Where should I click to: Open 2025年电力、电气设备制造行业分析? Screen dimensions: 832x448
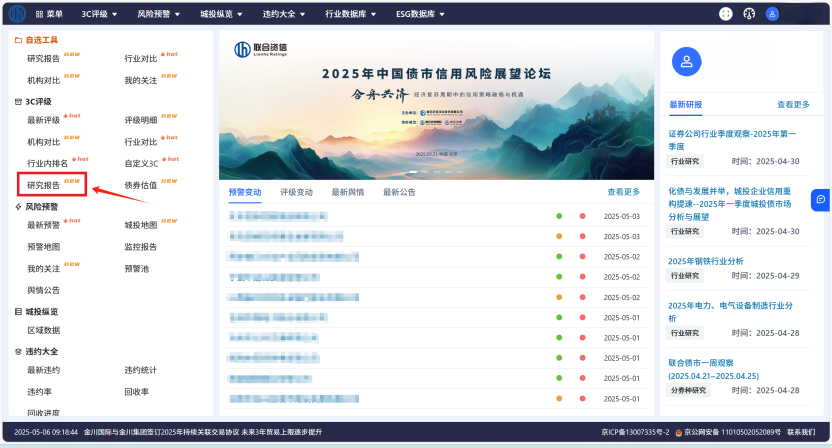pos(730,312)
